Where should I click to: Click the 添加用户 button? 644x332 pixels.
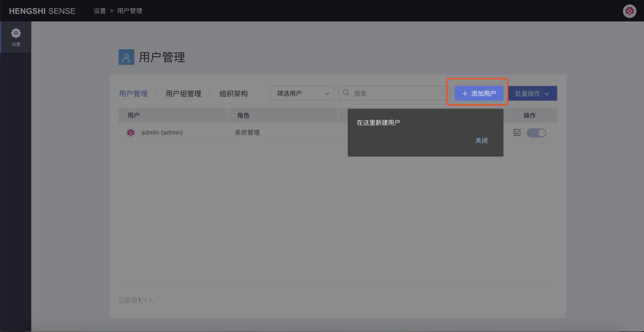[x=479, y=93]
